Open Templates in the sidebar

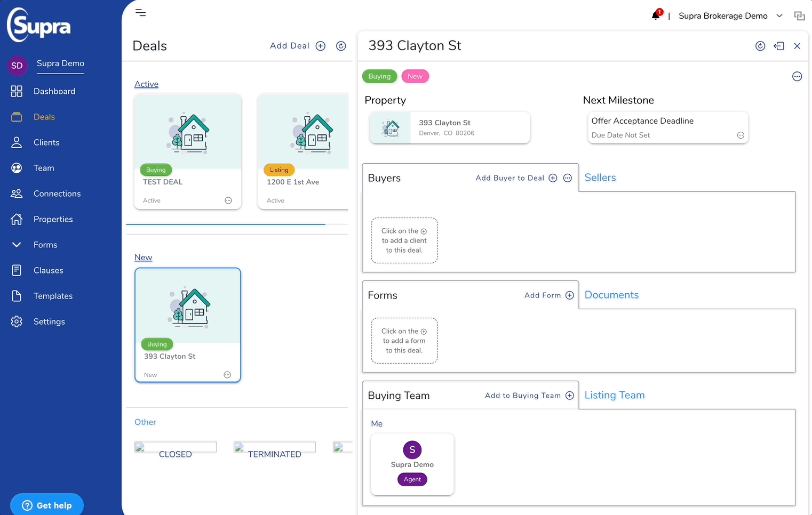53,296
